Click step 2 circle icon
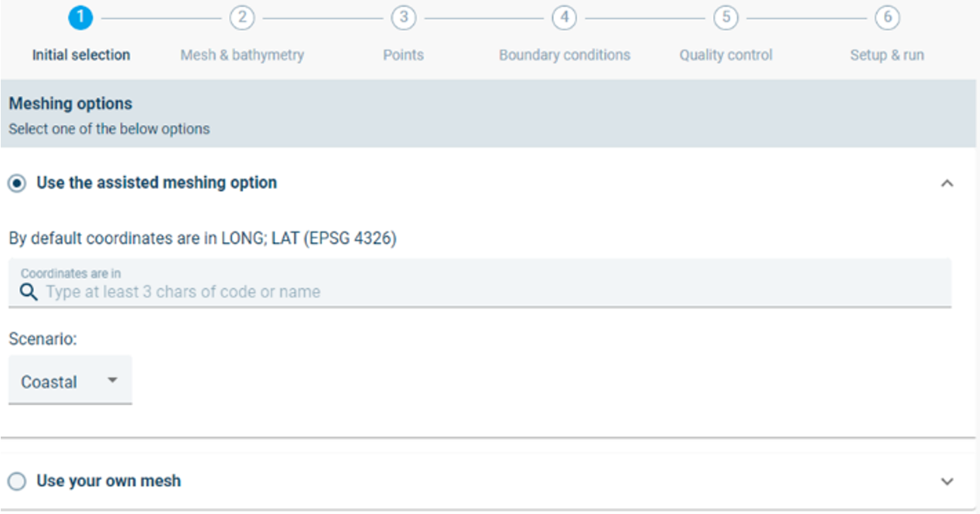This screenshot has height=514, width=980. click(x=241, y=18)
